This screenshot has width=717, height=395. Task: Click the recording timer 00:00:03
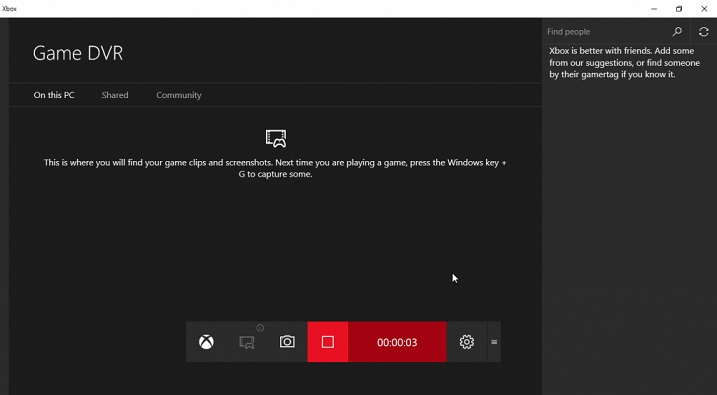click(397, 342)
